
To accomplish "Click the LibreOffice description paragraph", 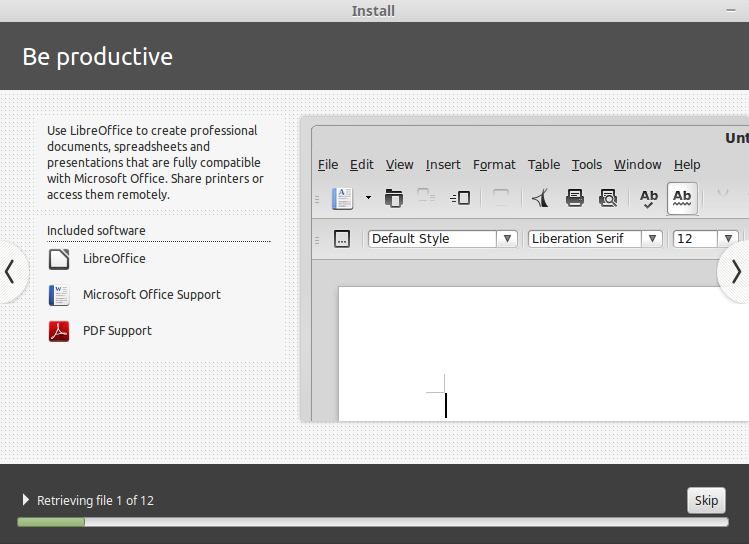I will 155,162.
